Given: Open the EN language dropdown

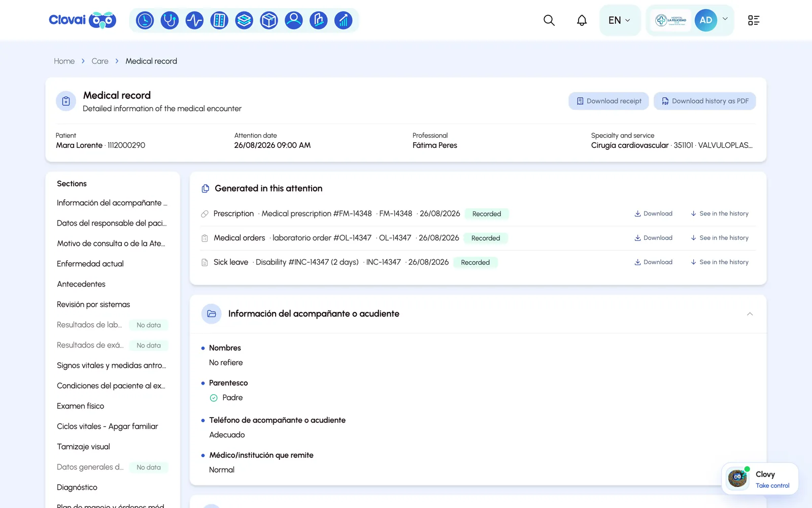Looking at the screenshot, I should (620, 20).
